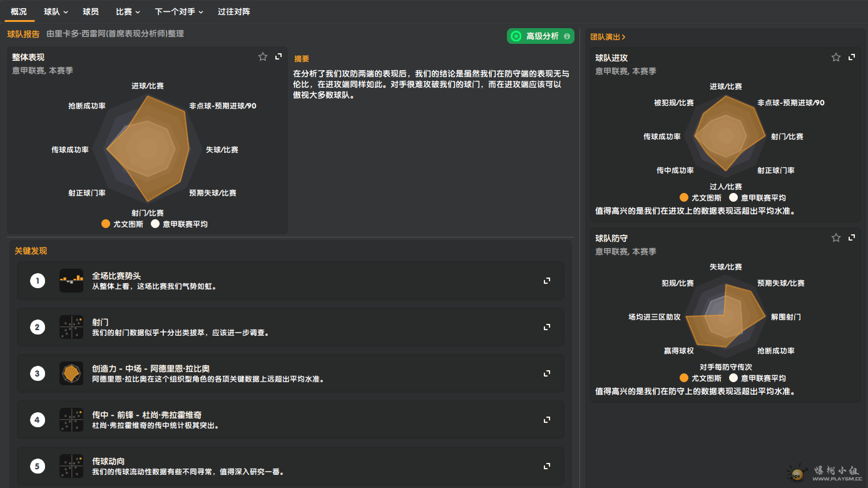The height and width of the screenshot is (488, 868).
Task: Open the 下一个对手 dropdown menu
Action: coord(179,12)
